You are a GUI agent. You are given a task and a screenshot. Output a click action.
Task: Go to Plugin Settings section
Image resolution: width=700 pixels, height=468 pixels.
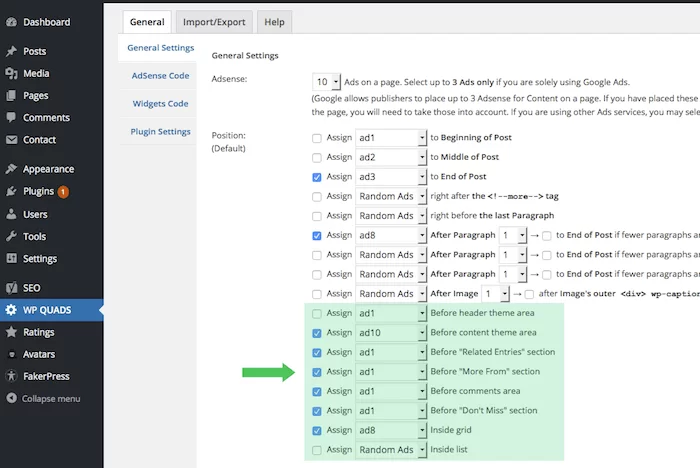[x=160, y=132]
